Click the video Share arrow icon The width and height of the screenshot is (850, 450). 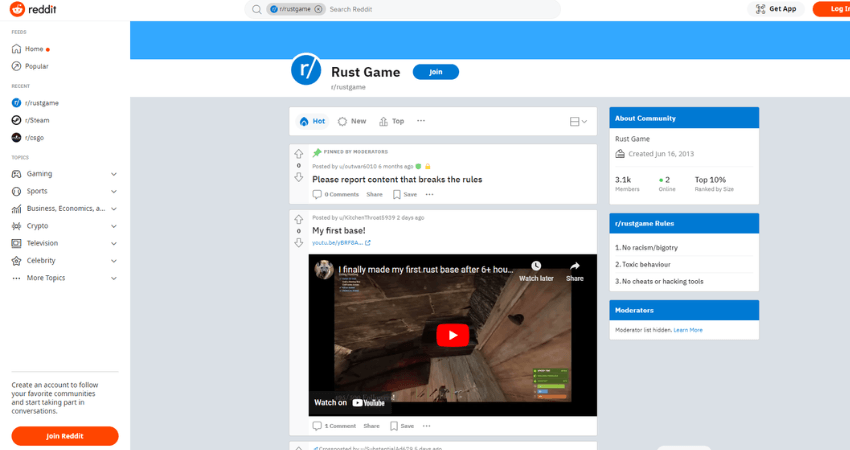575,266
